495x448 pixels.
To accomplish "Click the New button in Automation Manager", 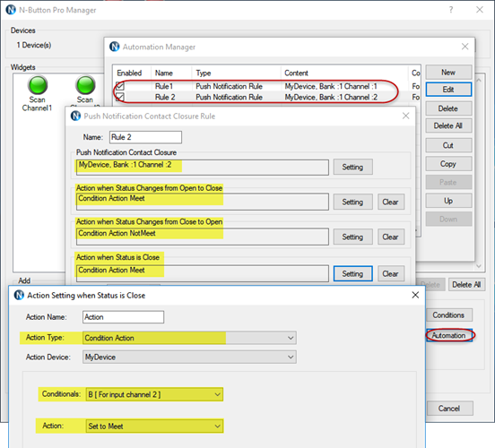I will pyautogui.click(x=448, y=73).
